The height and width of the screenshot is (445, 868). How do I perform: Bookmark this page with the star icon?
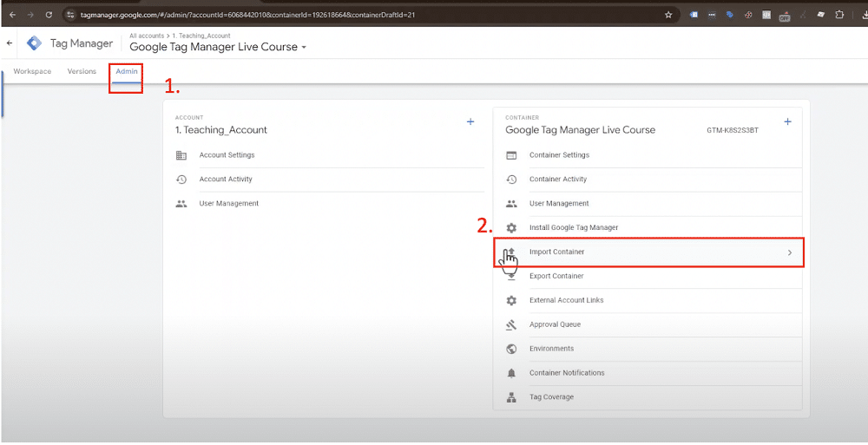pos(668,15)
